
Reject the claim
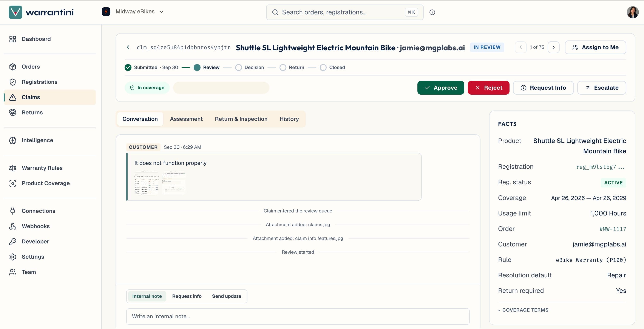point(488,88)
